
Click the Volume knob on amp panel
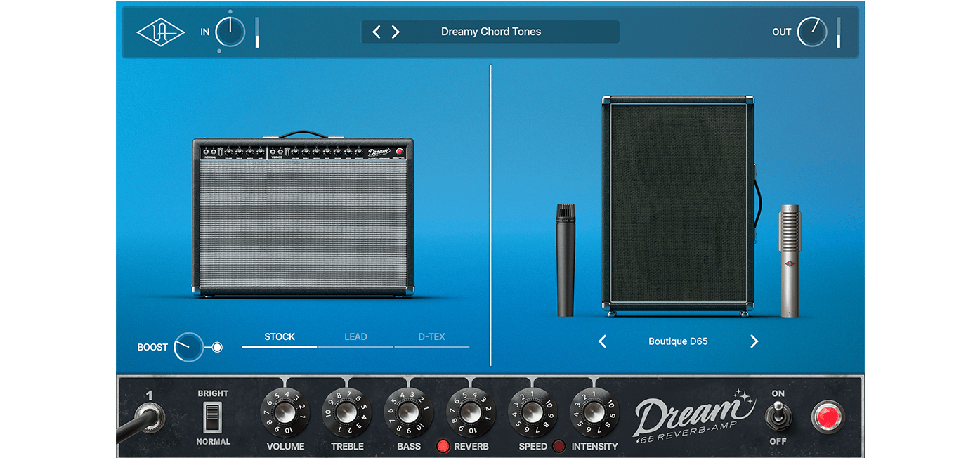click(285, 412)
